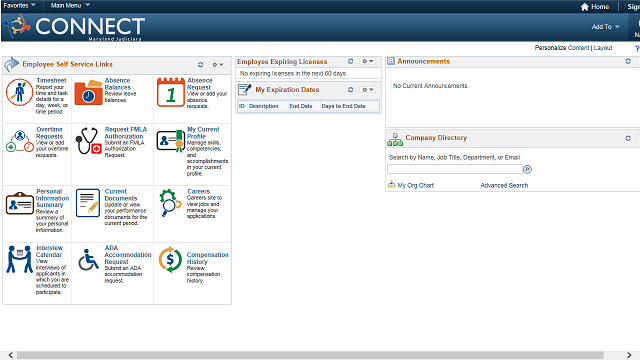The width and height of the screenshot is (640, 360).
Task: Click the My Current Profile link
Action: (203, 133)
